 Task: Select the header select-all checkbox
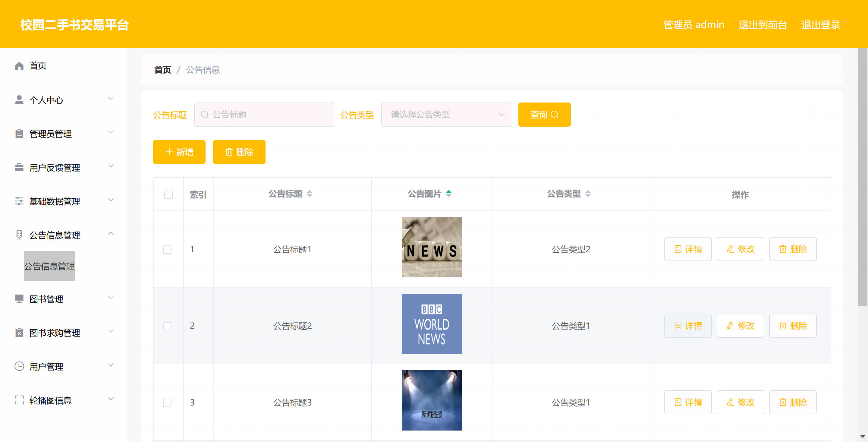tap(168, 194)
